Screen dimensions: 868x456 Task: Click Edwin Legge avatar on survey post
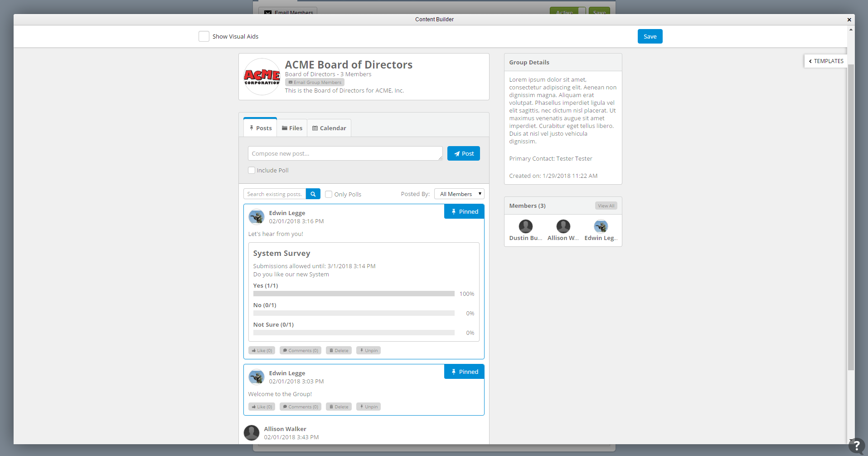[257, 217]
